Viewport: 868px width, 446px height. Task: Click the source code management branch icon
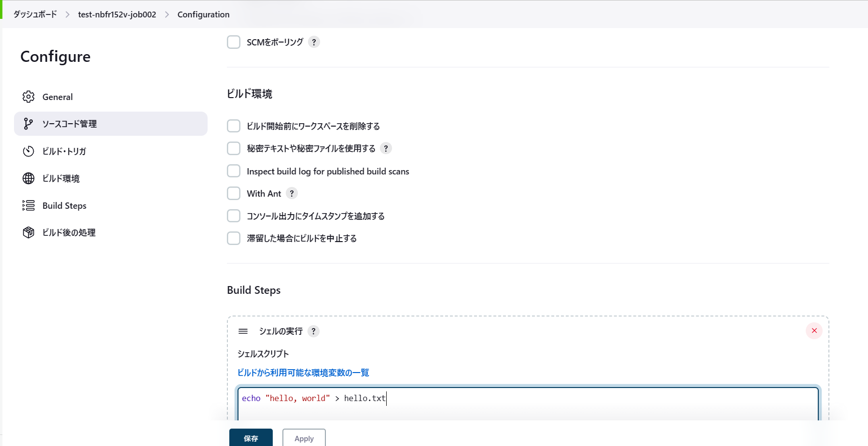(x=28, y=124)
